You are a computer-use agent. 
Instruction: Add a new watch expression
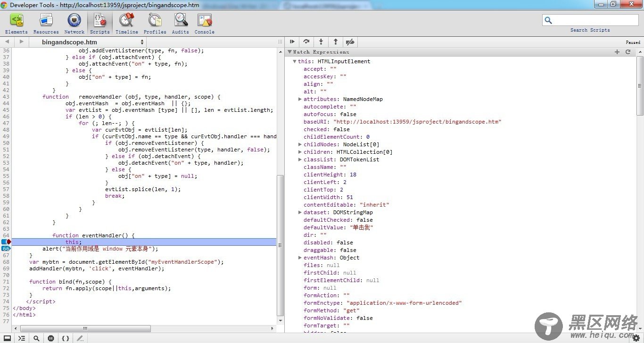tap(617, 52)
